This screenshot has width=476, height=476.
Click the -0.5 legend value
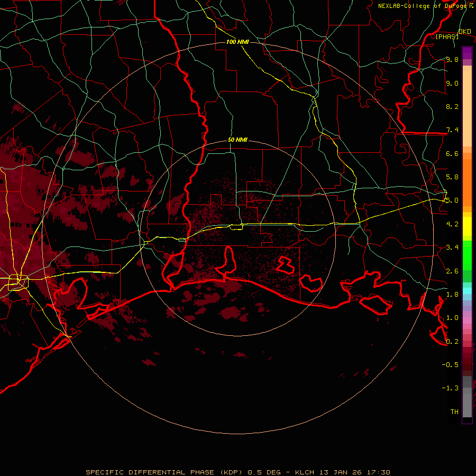[450, 365]
